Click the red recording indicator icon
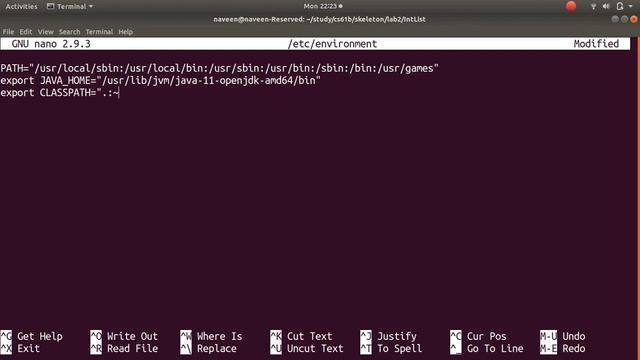 pos(571,6)
